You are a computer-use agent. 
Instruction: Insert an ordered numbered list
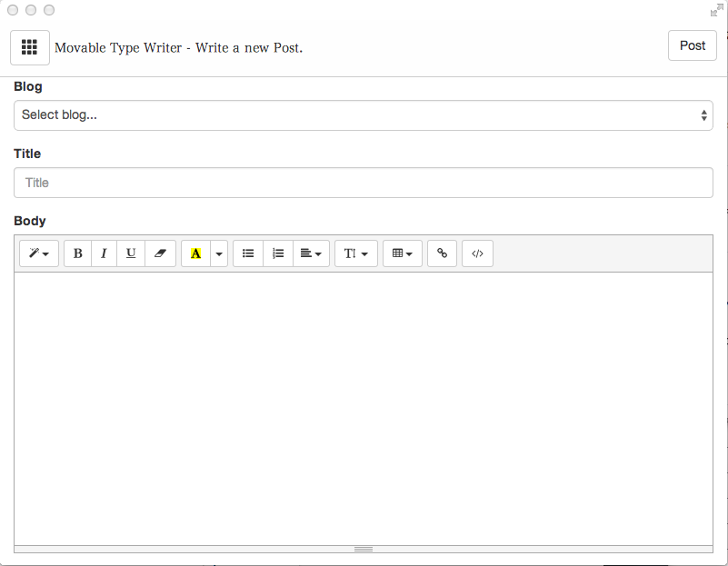tap(278, 253)
